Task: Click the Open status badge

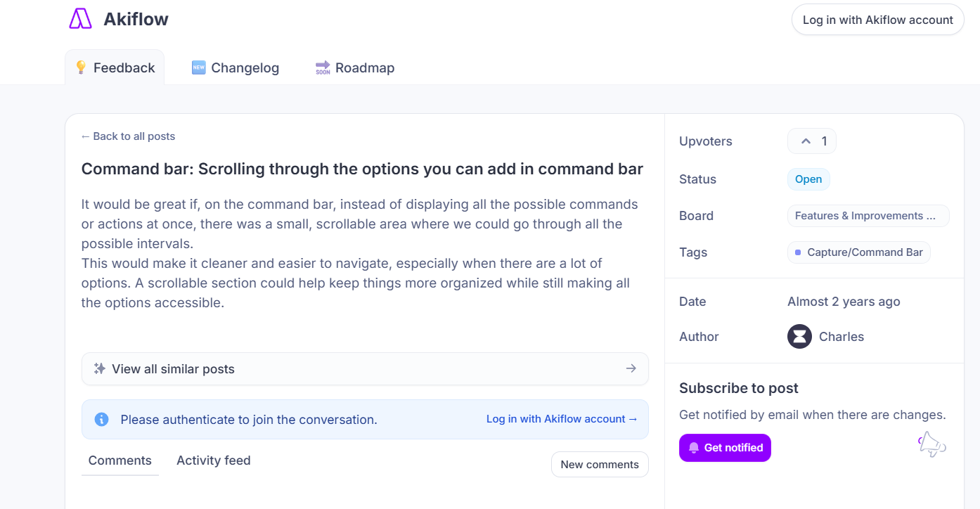Action: pos(808,179)
